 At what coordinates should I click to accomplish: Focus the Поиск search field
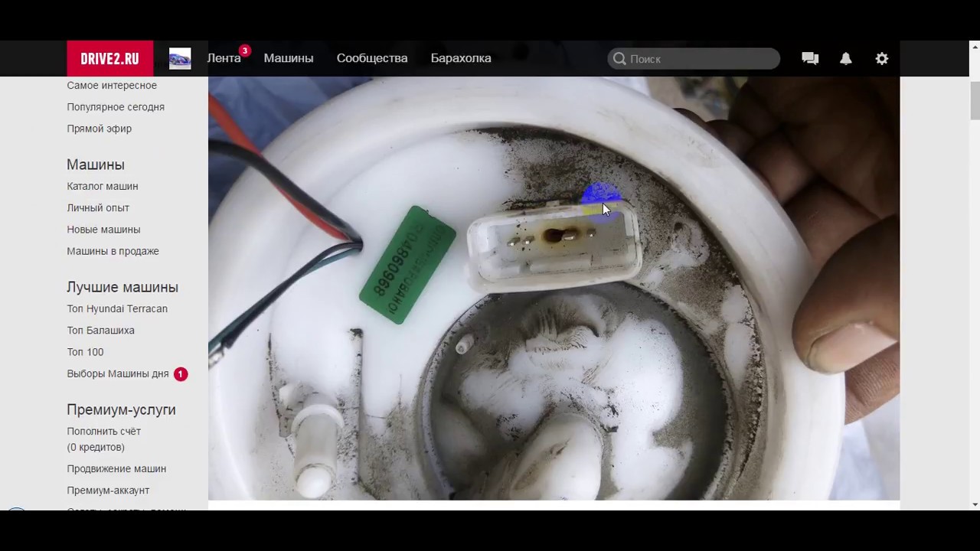coord(694,59)
